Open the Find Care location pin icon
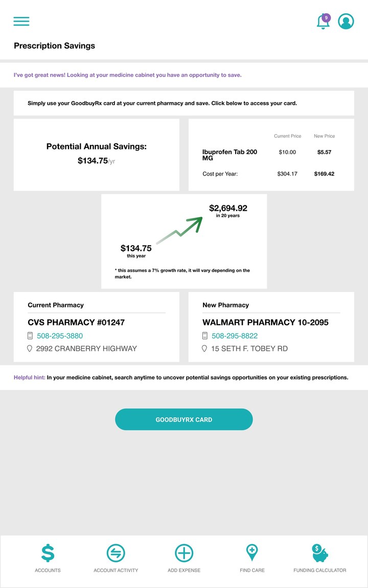The width and height of the screenshot is (368, 588). coord(252,552)
